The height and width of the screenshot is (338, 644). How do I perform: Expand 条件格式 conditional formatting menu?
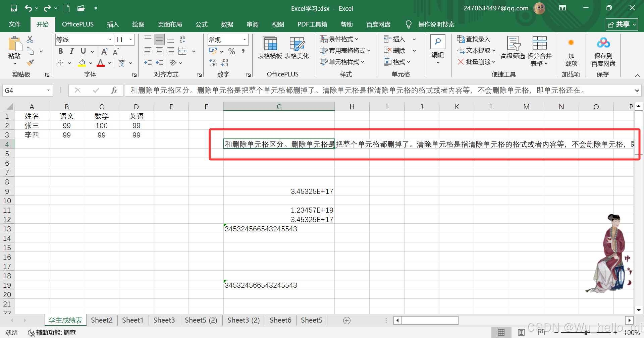(x=339, y=39)
